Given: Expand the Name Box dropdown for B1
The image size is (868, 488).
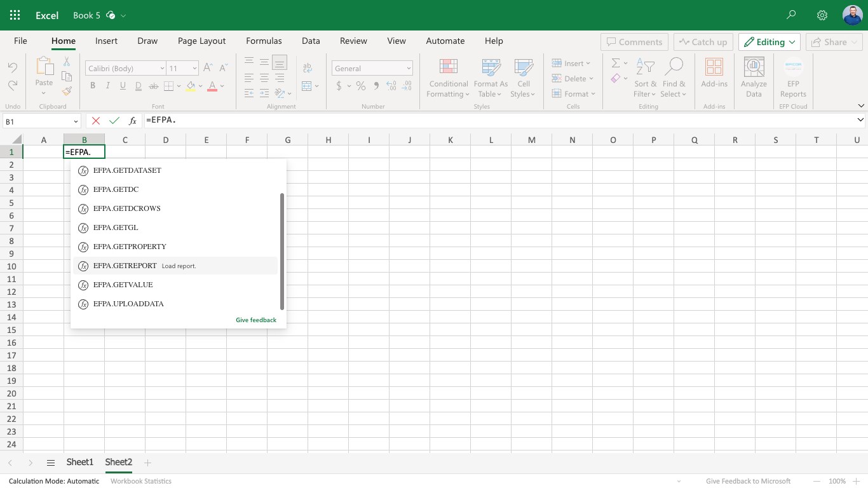Looking at the screenshot, I should pyautogui.click(x=76, y=121).
